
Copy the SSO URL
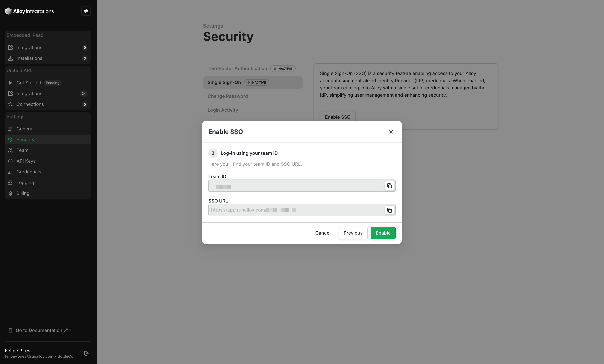click(x=389, y=210)
